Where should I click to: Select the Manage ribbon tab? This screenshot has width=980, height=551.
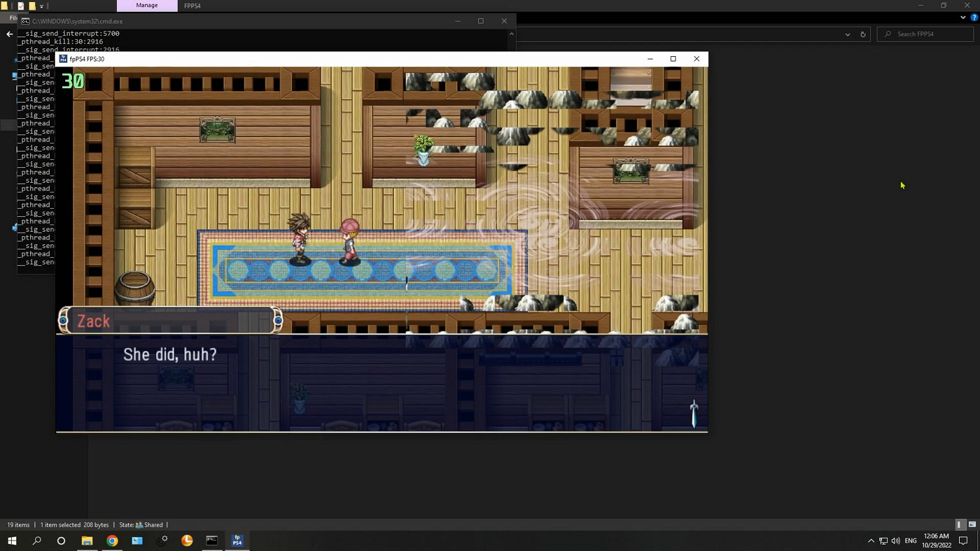point(147,6)
